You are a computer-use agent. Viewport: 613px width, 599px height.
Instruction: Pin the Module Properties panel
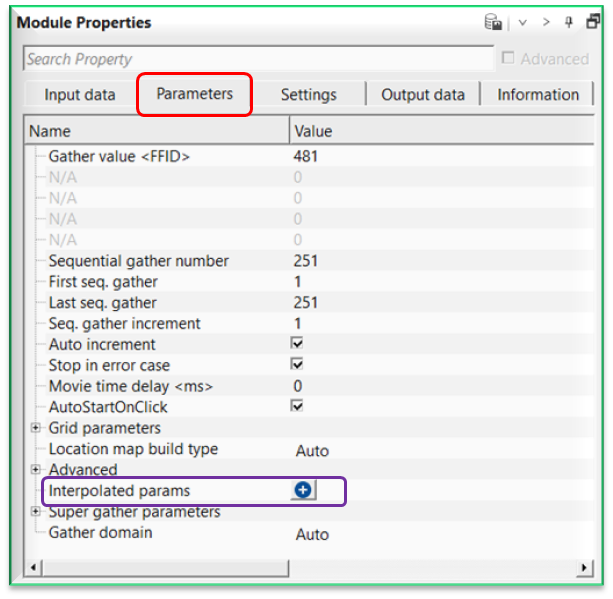pyautogui.click(x=569, y=22)
